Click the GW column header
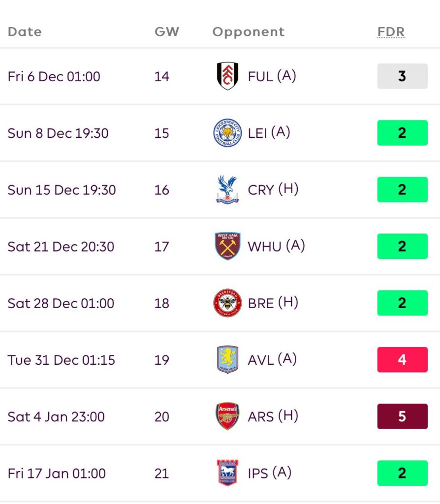The height and width of the screenshot is (504, 440). 167,32
